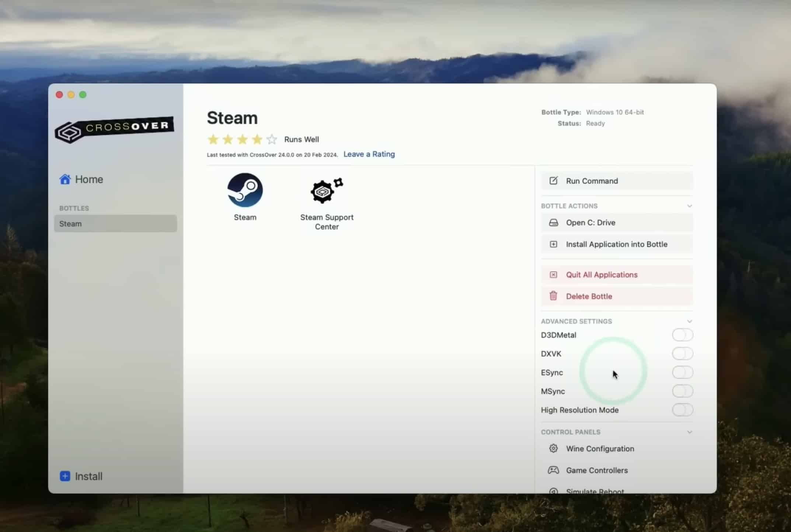
Task: Click the Home house icon
Action: [65, 179]
